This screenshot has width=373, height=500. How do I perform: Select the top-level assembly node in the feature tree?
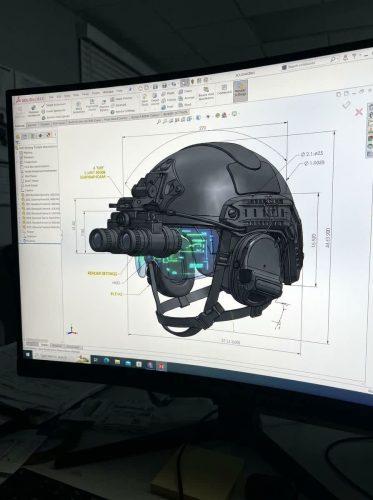(37, 147)
